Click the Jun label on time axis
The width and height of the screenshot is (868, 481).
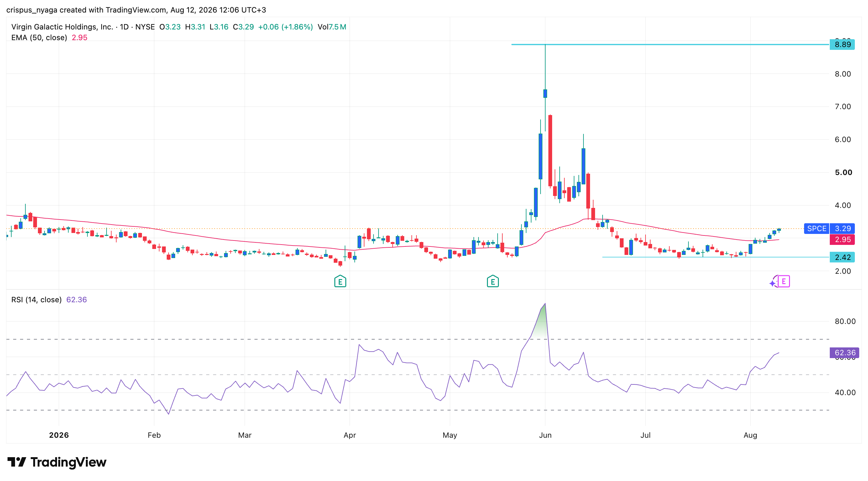pos(545,435)
